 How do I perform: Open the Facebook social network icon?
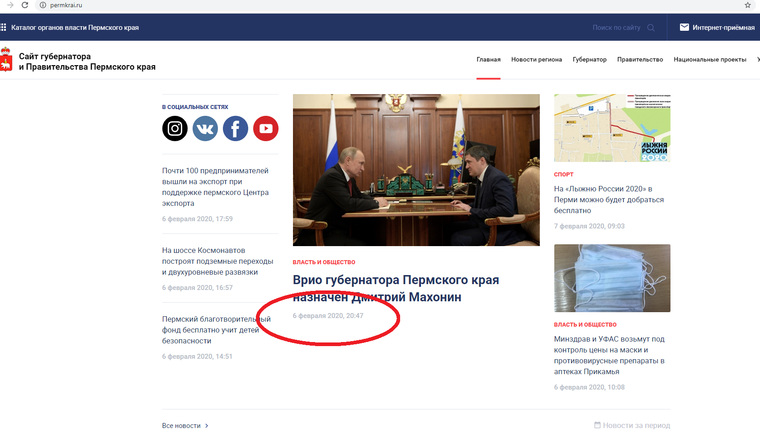pos(235,128)
